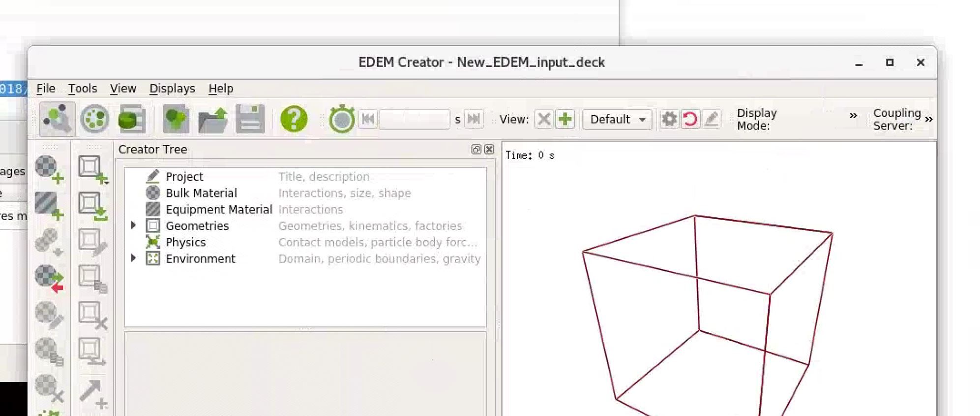980x416 pixels.
Task: Expand the Display Mode toolbar overflow chevron
Action: [x=853, y=116]
